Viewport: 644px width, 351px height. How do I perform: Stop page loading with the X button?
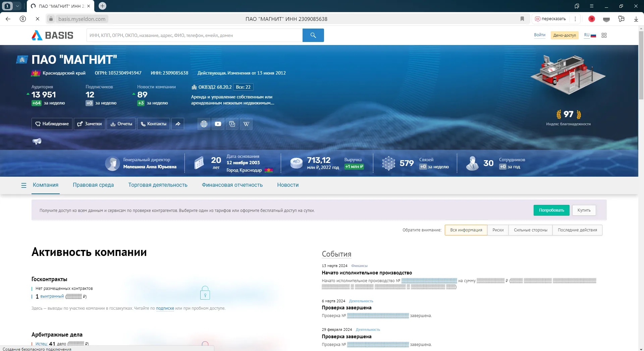(38, 19)
